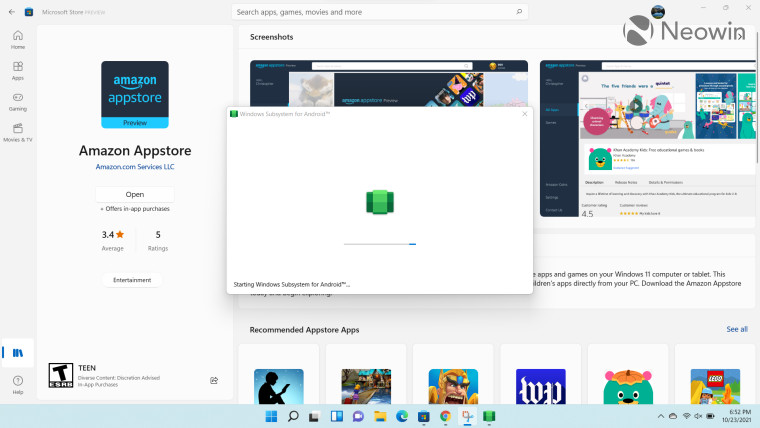Open Google Chrome from the taskbar
This screenshot has width=760, height=428.
(x=445, y=416)
